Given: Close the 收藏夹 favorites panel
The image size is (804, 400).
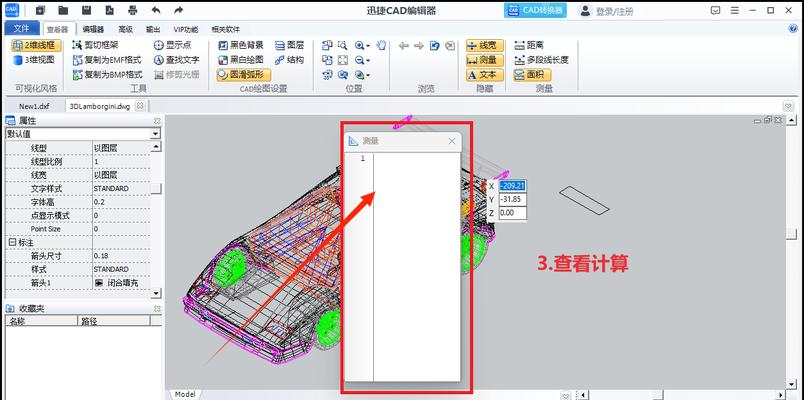Looking at the screenshot, I should pos(157,309).
